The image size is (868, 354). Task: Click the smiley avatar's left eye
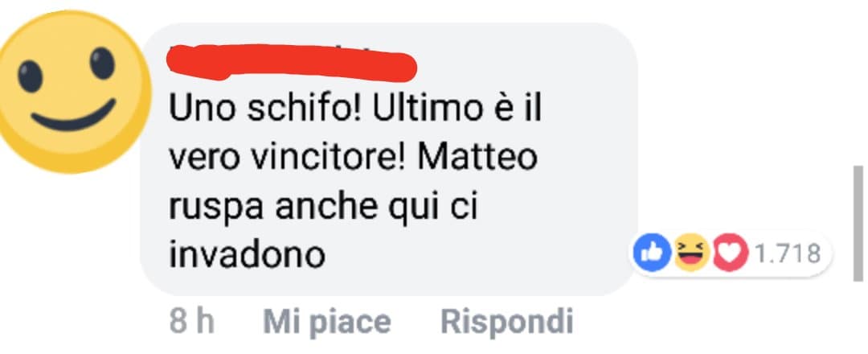coord(30,76)
